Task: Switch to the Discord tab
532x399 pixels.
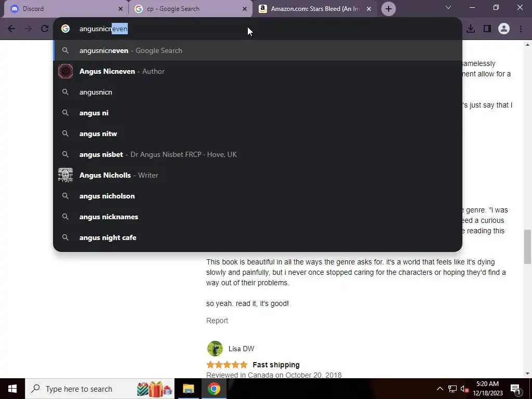Action: [x=66, y=9]
